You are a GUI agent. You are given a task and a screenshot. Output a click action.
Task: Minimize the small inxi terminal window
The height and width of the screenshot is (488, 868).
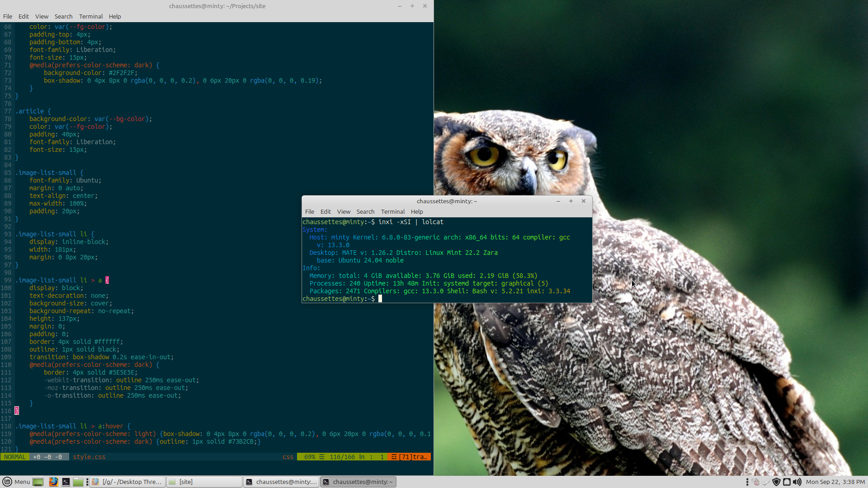pos(558,201)
